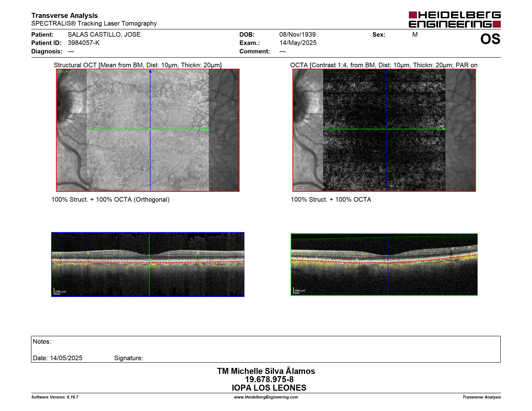Open the www.HeidelbergEngineering.com link

266,397
